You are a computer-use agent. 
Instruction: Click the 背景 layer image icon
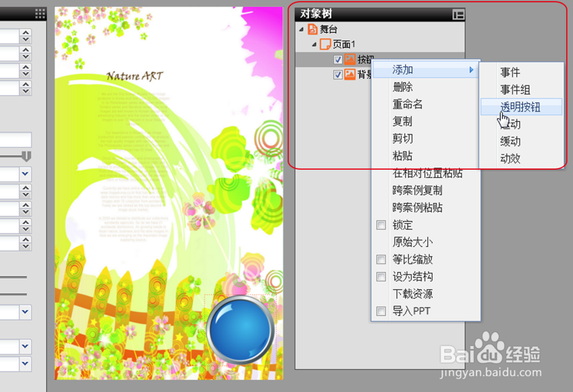click(x=350, y=74)
